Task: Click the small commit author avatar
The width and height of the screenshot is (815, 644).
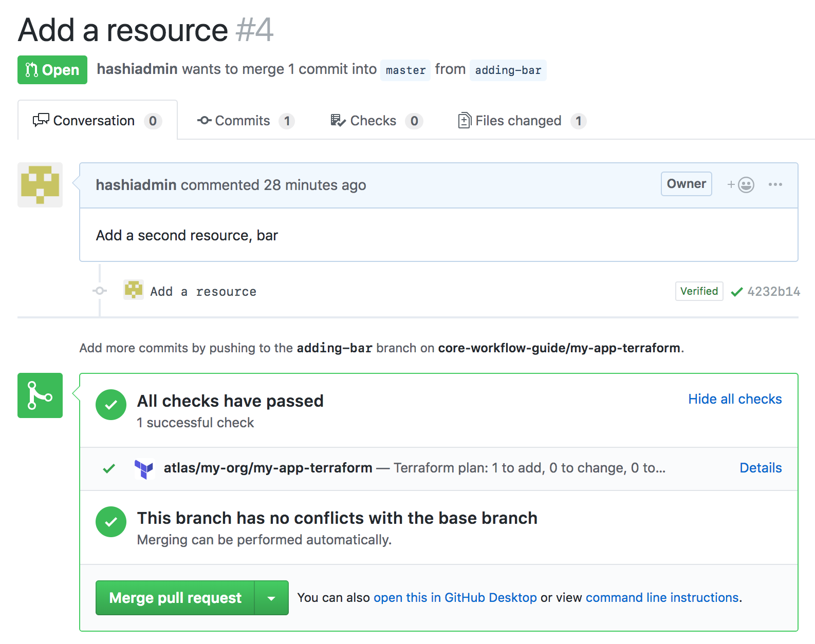Action: 134,290
